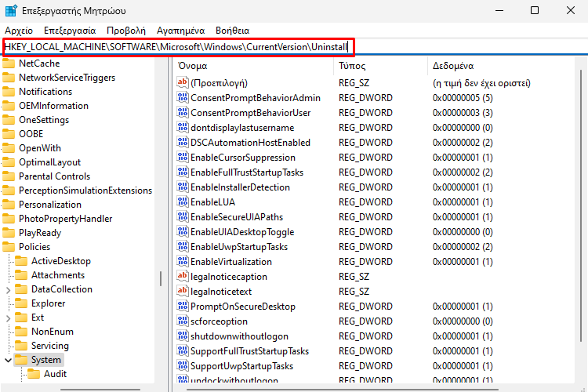Select the (Προεπιλογή) default value icon
588x392 pixels.
[x=183, y=83]
